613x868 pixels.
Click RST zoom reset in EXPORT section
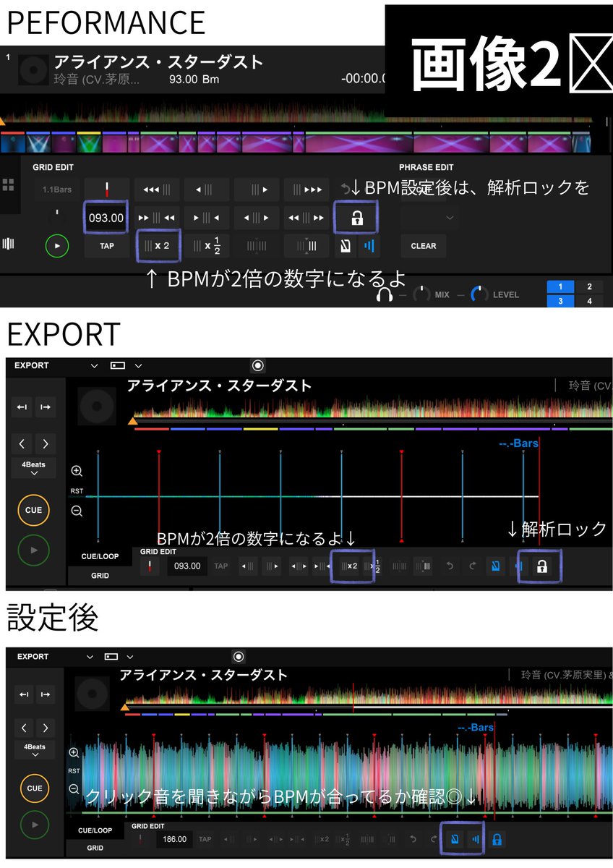tap(77, 491)
